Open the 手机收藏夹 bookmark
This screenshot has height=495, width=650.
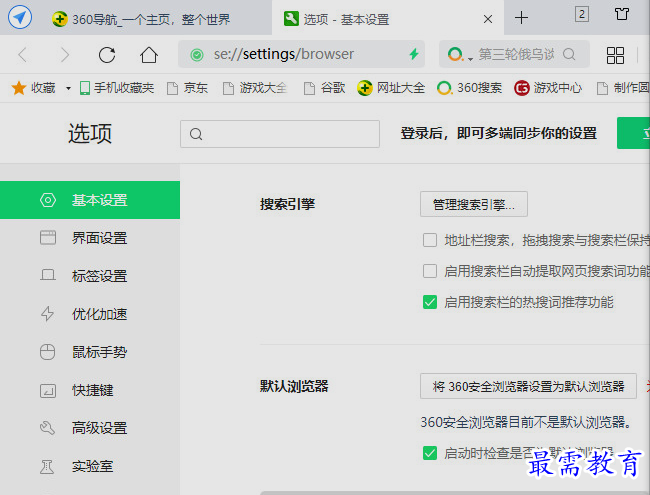click(x=117, y=88)
